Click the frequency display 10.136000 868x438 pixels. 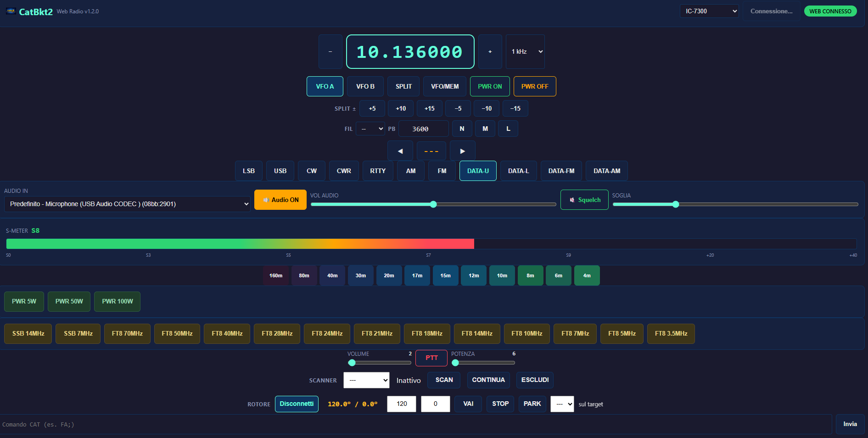[x=410, y=51]
